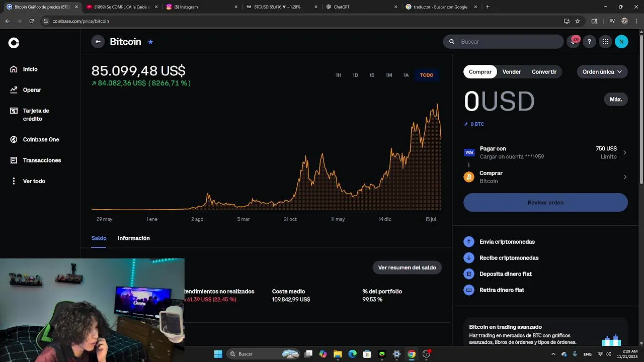The height and width of the screenshot is (362, 644).
Task: Open the Windows Start menu
Action: point(218,354)
